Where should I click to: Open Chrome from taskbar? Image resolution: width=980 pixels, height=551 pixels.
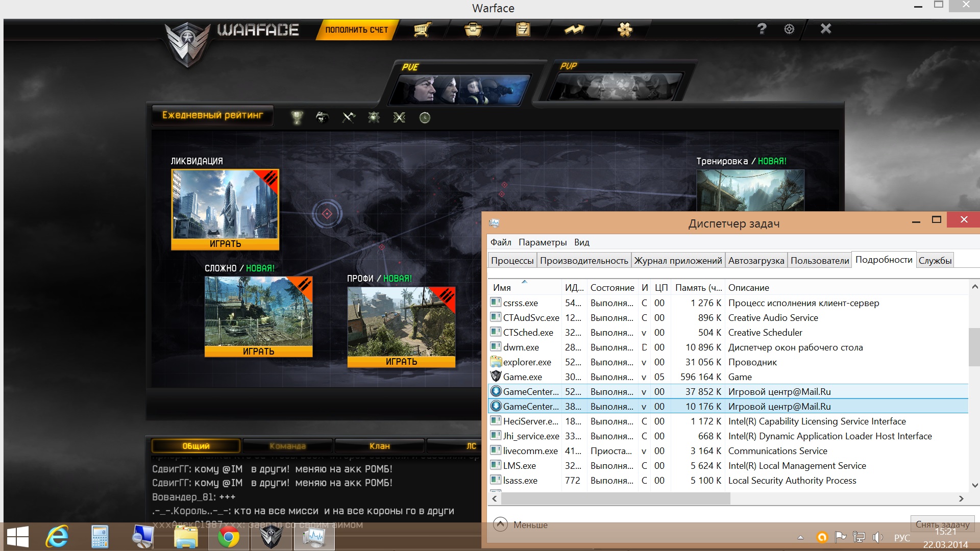pos(228,537)
